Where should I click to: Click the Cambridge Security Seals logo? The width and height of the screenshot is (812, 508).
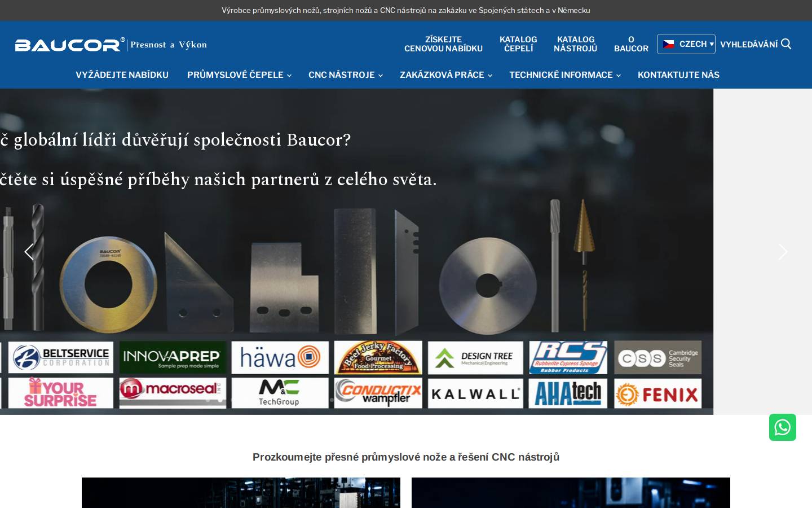(x=657, y=357)
